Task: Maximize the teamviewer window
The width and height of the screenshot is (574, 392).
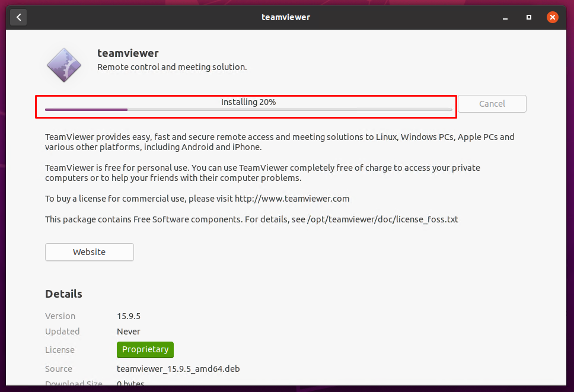Action: (x=528, y=17)
